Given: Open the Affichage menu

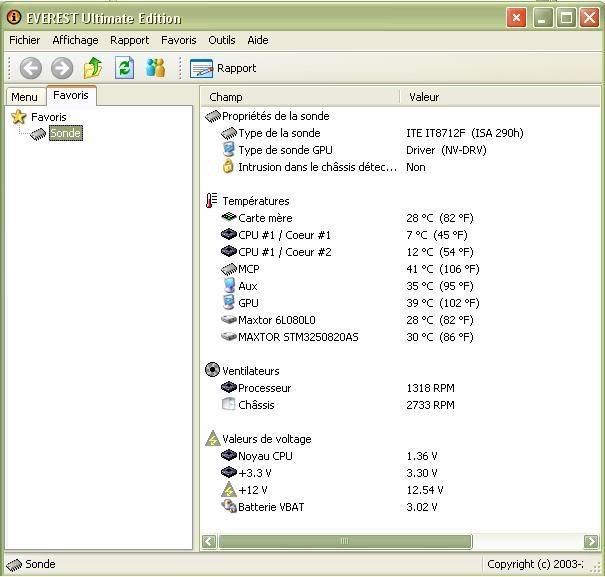Looking at the screenshot, I should click(75, 40).
